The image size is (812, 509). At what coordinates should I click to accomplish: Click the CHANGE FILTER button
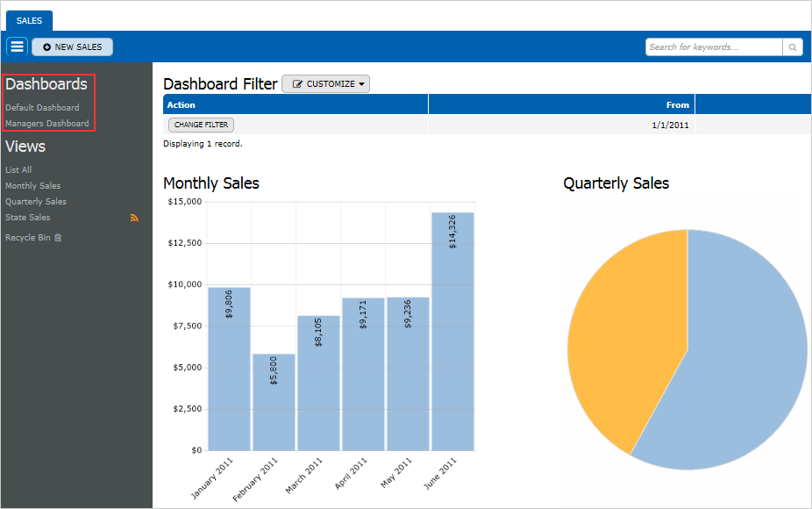(201, 125)
